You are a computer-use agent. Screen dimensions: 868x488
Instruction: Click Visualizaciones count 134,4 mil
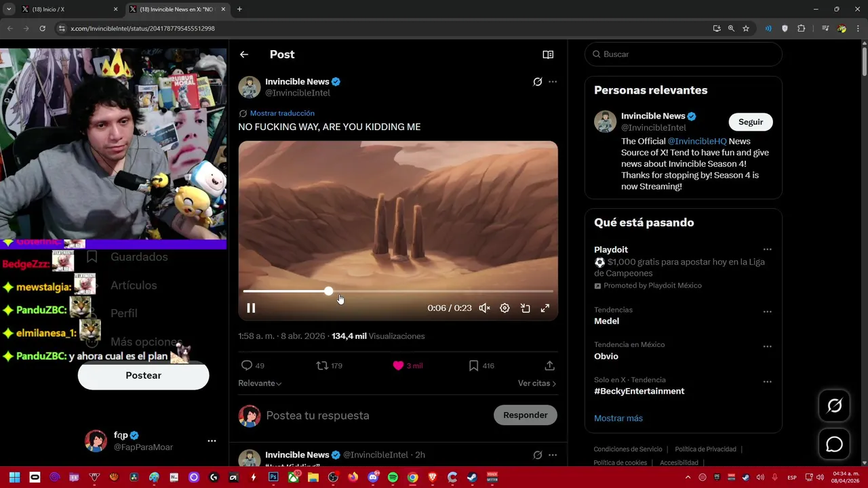pyautogui.click(x=378, y=336)
